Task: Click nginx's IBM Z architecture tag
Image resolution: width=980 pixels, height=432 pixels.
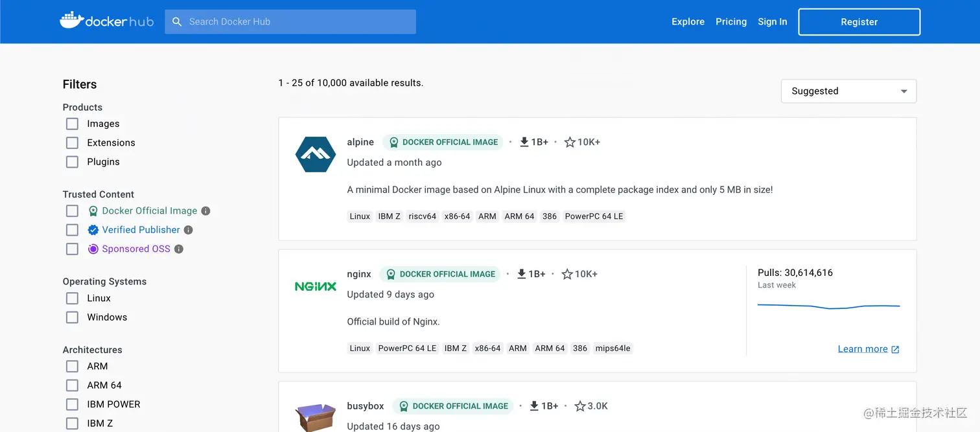Action: pos(456,348)
